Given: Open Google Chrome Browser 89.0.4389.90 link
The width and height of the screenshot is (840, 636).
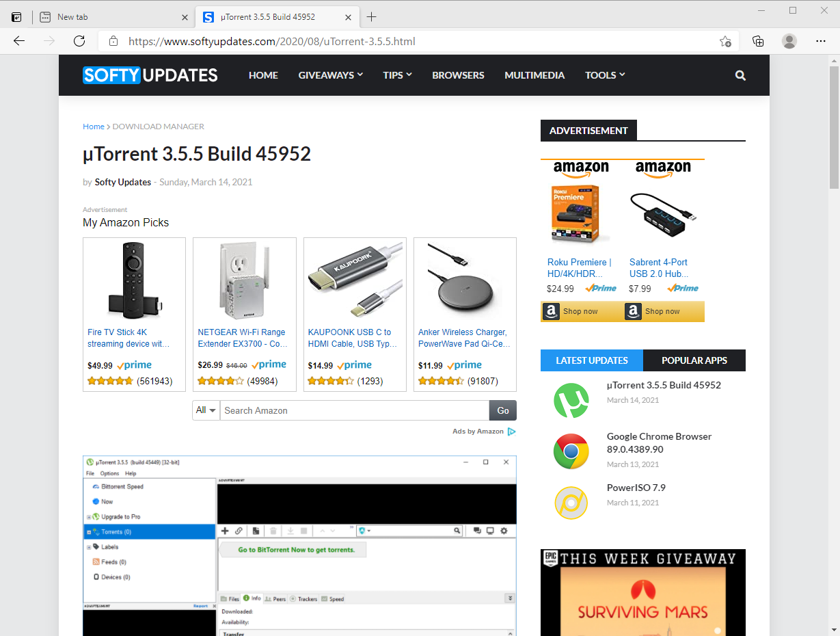Looking at the screenshot, I should point(660,442).
